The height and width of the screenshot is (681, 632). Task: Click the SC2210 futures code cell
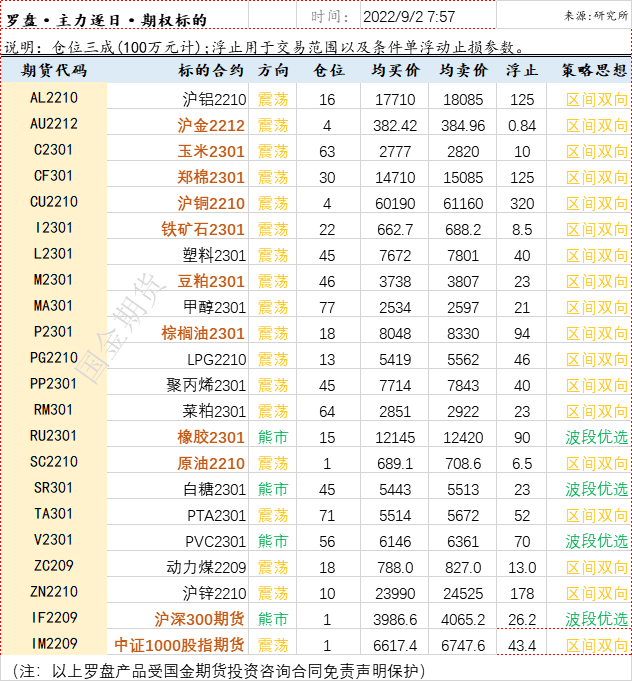click(x=54, y=462)
